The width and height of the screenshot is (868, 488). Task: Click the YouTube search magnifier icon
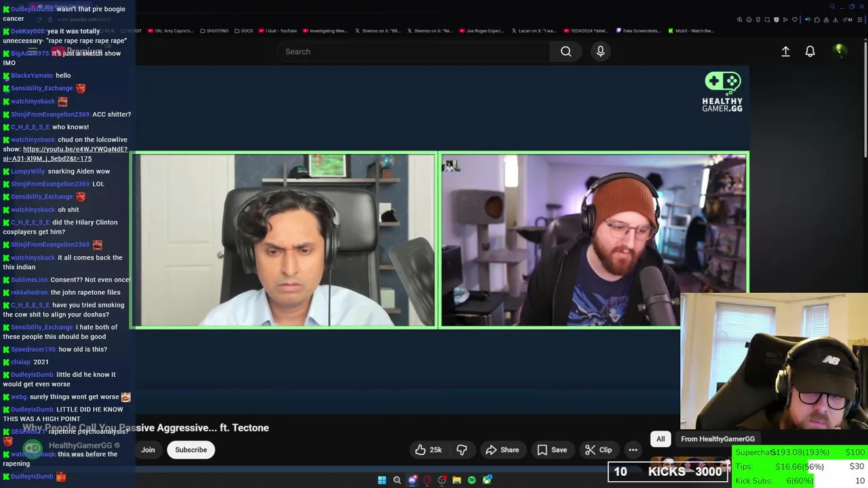pyautogui.click(x=566, y=52)
